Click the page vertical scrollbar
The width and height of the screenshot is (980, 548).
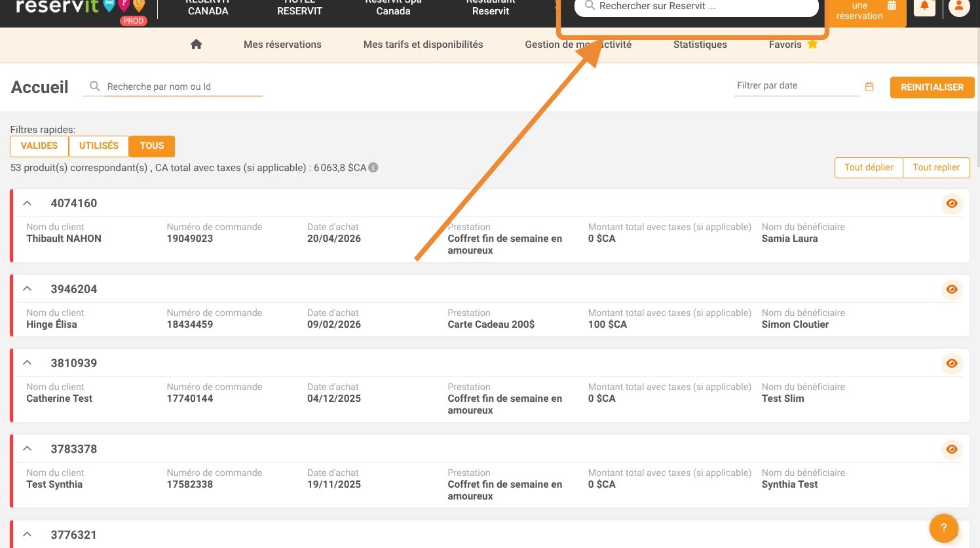point(977,85)
